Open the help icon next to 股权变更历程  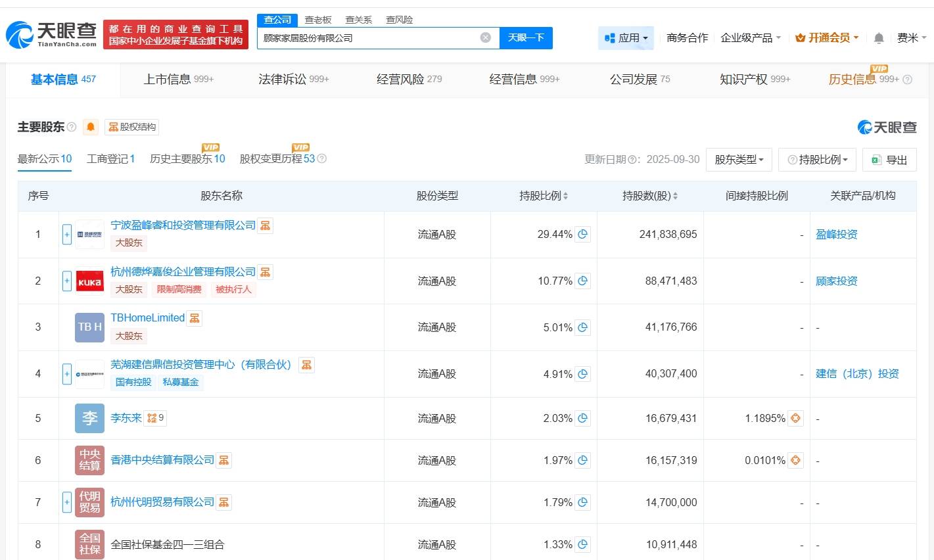click(x=322, y=159)
